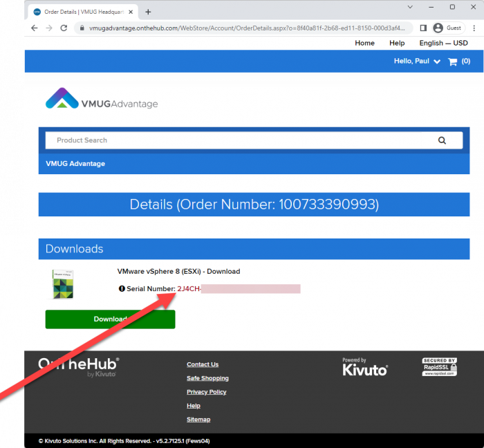
Task: Go back to the previous page
Action: coord(35,28)
